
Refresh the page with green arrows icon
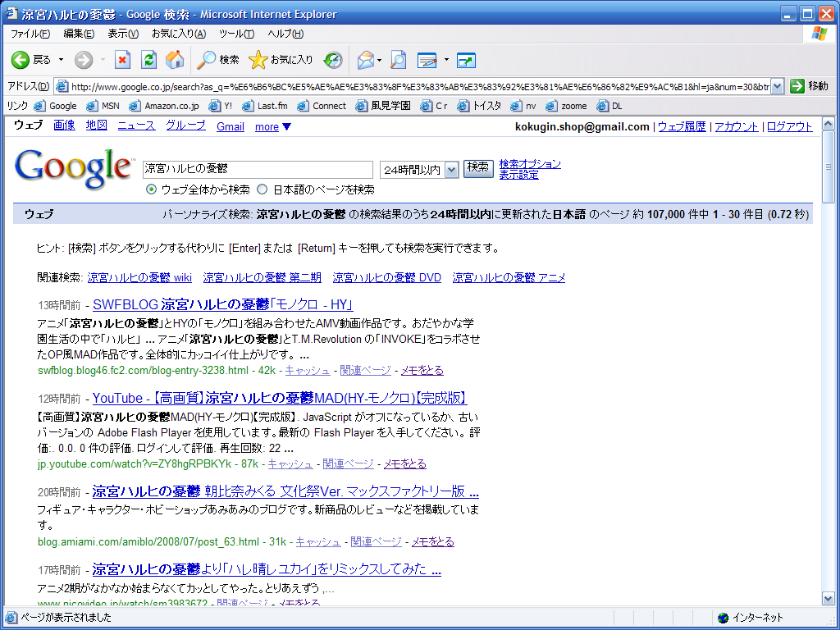[x=148, y=60]
